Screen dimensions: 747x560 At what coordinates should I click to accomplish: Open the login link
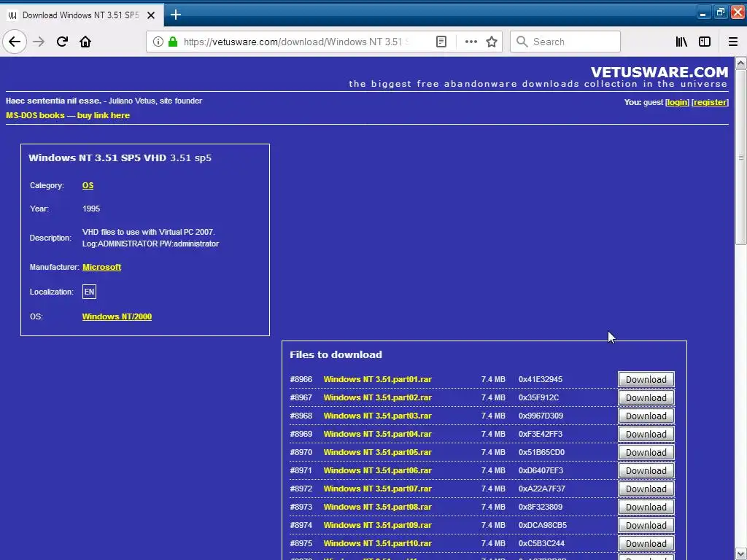677,102
